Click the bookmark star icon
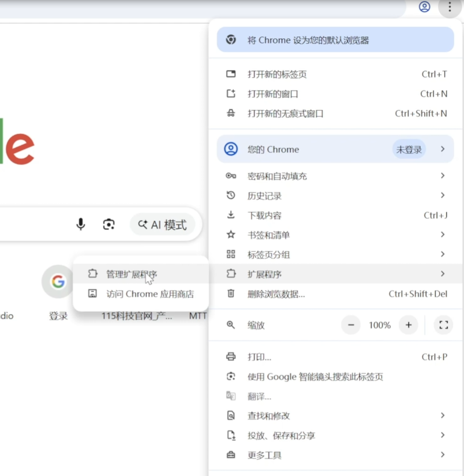 tap(231, 234)
